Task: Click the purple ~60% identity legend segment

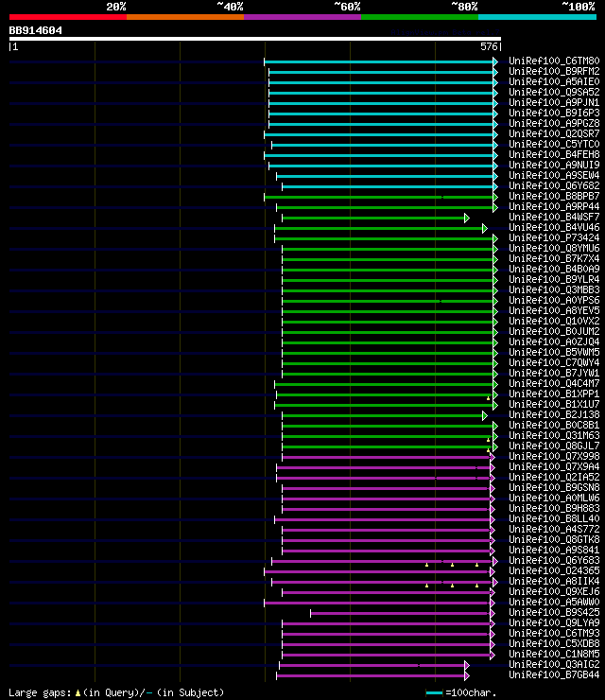Action: coord(302,17)
